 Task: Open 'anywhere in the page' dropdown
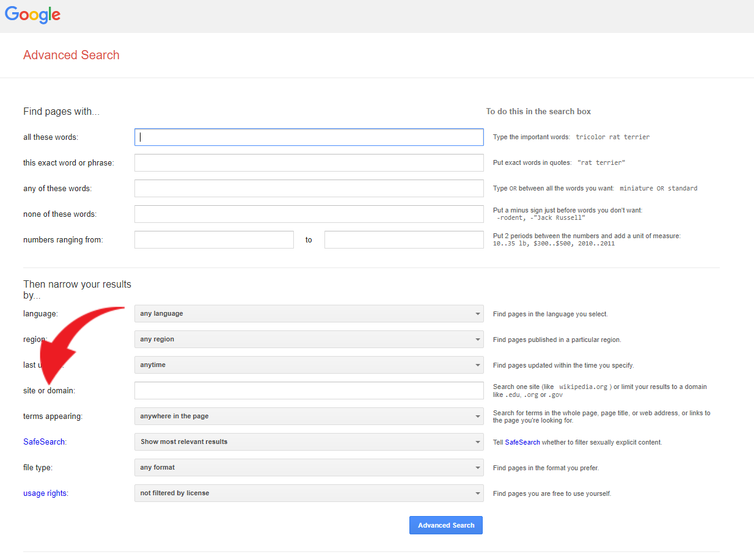[309, 416]
